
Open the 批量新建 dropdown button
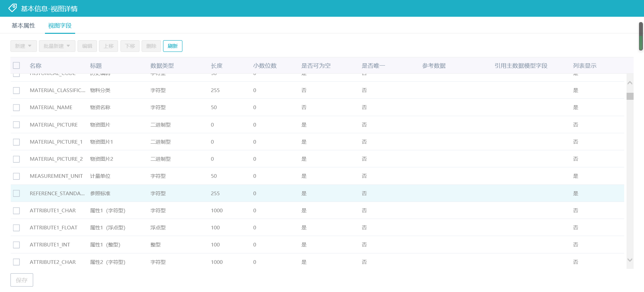click(57, 46)
